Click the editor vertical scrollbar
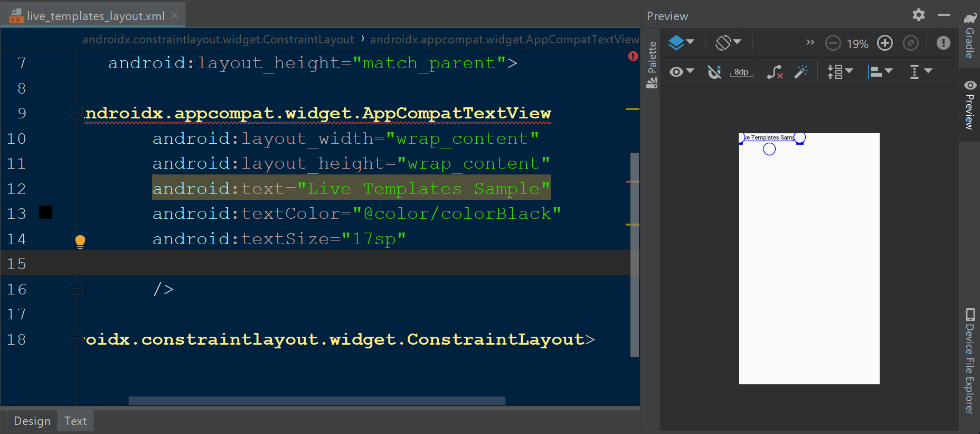The image size is (980, 434). [x=635, y=255]
